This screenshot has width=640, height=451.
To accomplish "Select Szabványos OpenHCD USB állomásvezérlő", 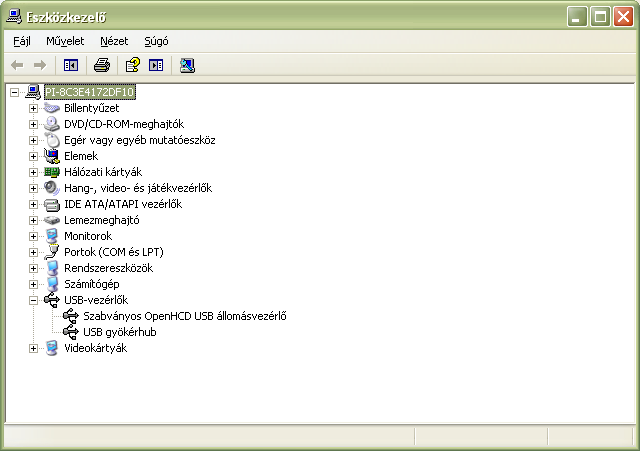I will pos(184,316).
